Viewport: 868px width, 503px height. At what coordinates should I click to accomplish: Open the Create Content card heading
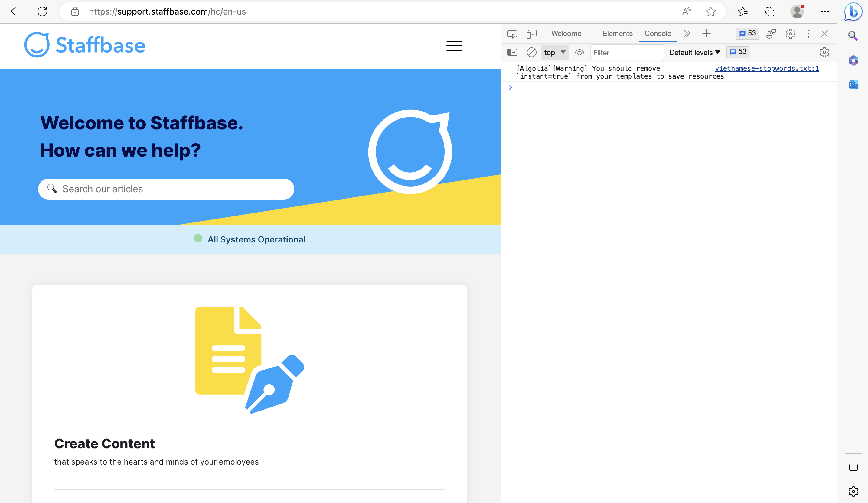[104, 443]
